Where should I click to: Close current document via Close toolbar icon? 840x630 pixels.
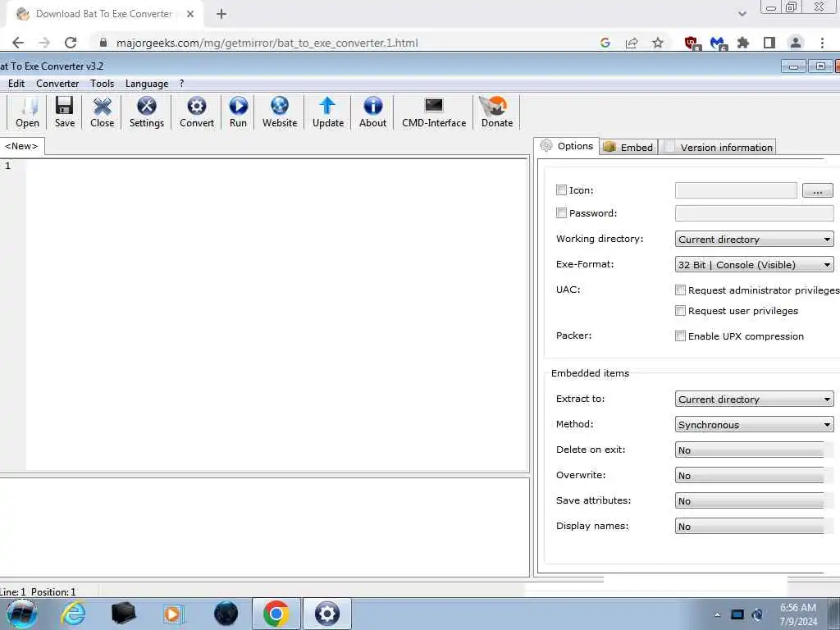click(102, 112)
